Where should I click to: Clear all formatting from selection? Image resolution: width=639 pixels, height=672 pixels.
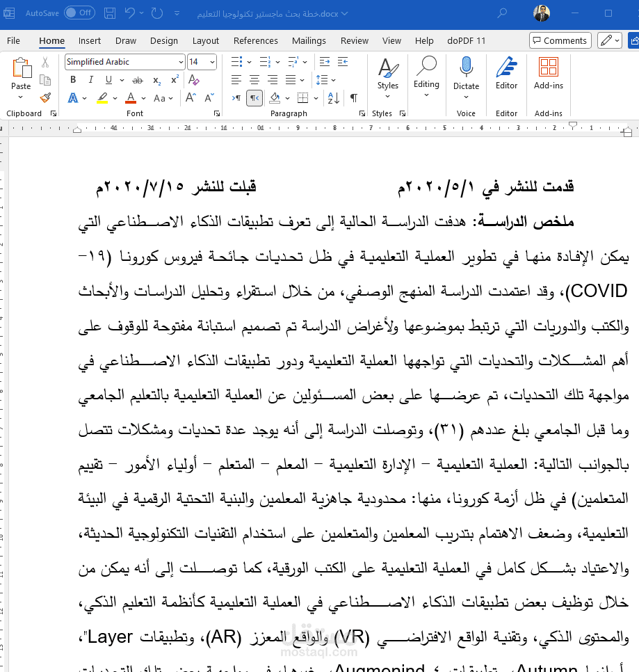coord(193,80)
